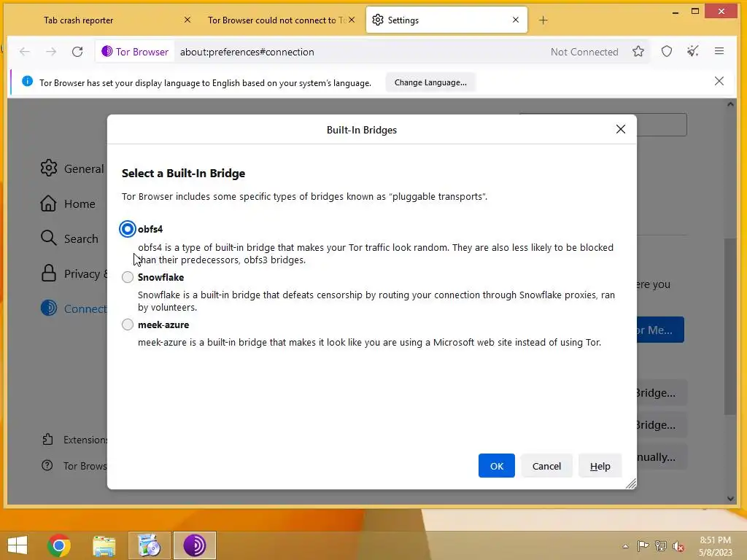The width and height of the screenshot is (747, 560).
Task: Focus the about:preferences address bar
Action: [x=361, y=52]
